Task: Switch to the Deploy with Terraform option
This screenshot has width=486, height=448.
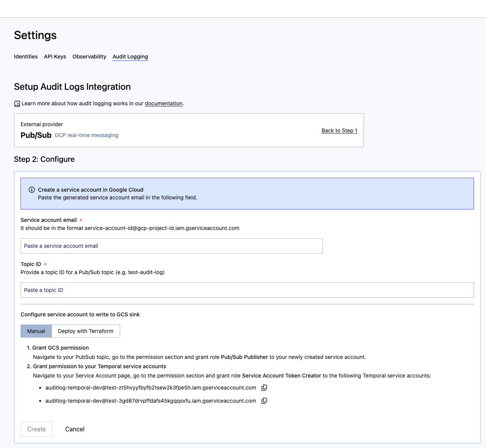Action: 86,331
